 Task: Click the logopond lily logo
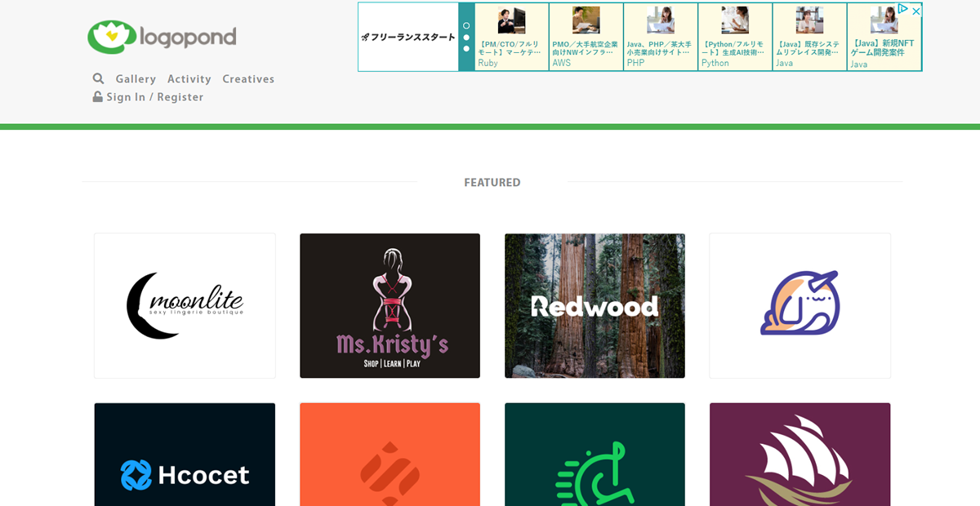pyautogui.click(x=162, y=37)
